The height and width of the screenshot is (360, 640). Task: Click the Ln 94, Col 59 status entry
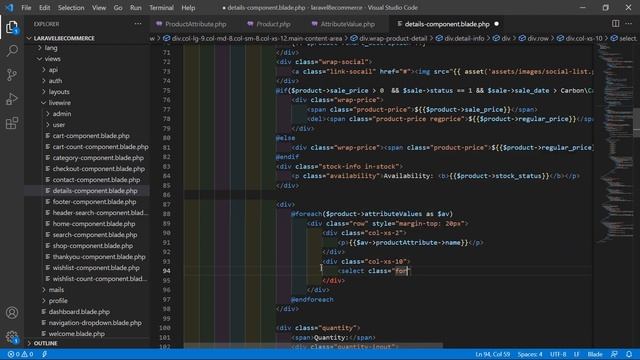click(x=492, y=354)
